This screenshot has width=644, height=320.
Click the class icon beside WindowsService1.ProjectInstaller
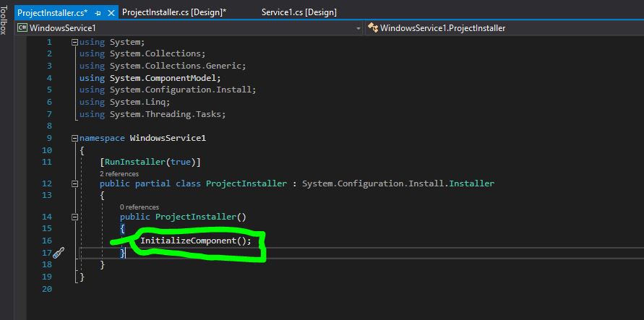[x=372, y=28]
